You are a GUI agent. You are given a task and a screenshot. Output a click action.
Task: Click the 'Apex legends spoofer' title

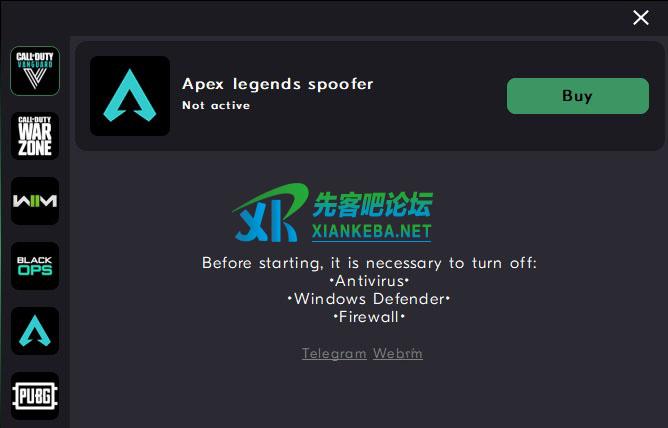tap(278, 84)
